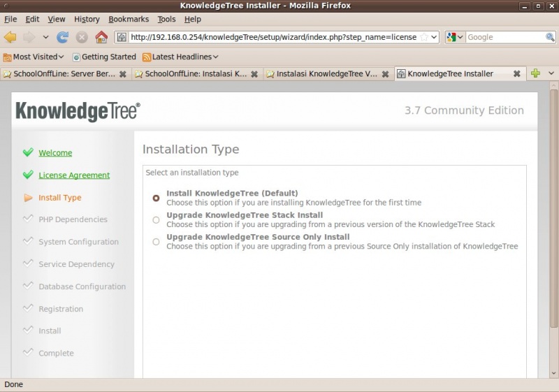Screen dimensions: 559x392
Task: Click the bookmark star in address bar
Action: pos(423,37)
